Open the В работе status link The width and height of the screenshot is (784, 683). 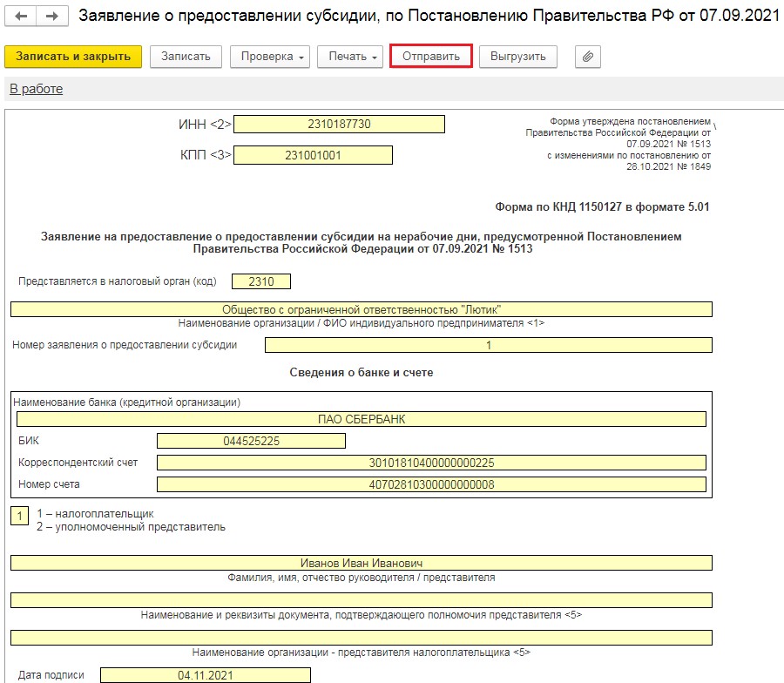pyautogui.click(x=37, y=89)
